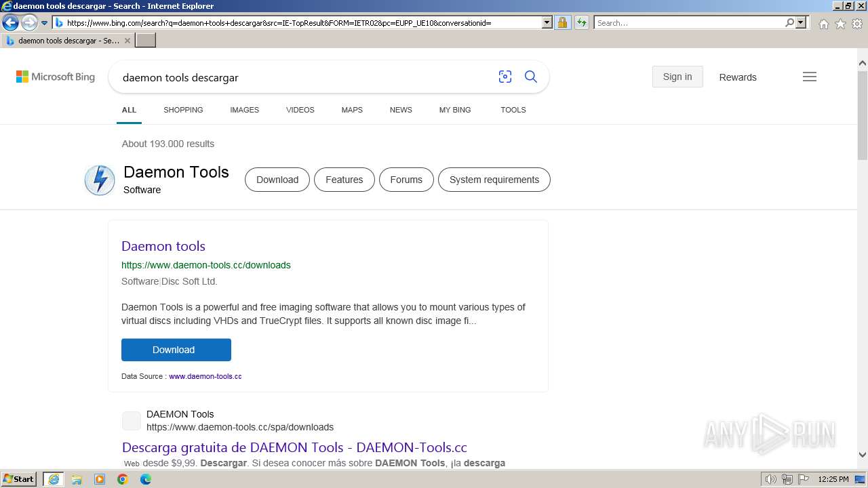868x488 pixels.
Task: Click the IE Back navigation button
Action: click(x=10, y=22)
